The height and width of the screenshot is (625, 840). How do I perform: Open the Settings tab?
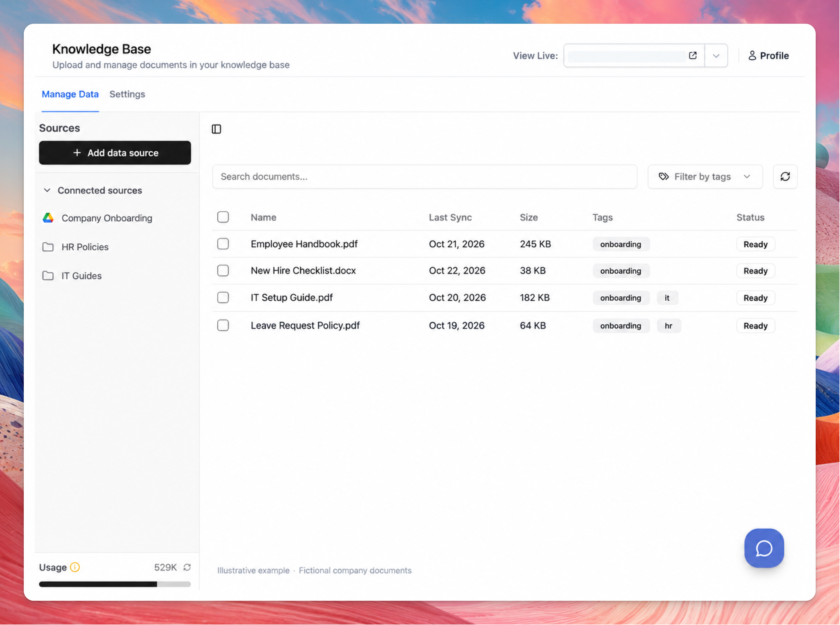127,94
